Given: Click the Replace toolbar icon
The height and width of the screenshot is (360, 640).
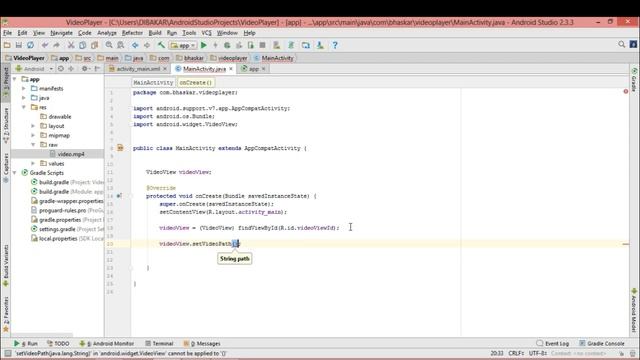Looking at the screenshot, I should (x=121, y=45).
